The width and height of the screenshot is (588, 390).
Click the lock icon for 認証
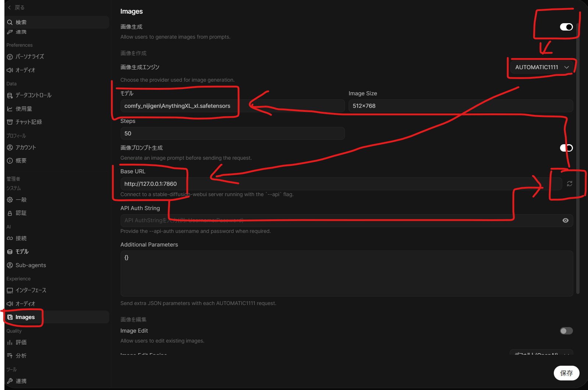pos(10,213)
